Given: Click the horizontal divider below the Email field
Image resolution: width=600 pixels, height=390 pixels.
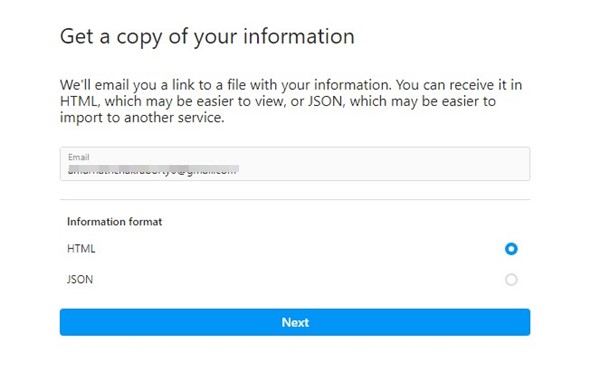Looking at the screenshot, I should (x=295, y=199).
